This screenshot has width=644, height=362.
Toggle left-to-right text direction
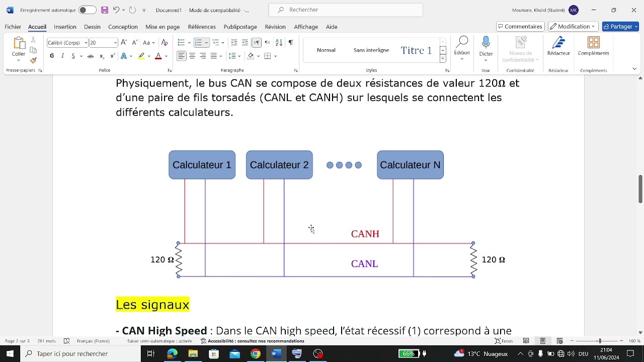point(257,43)
